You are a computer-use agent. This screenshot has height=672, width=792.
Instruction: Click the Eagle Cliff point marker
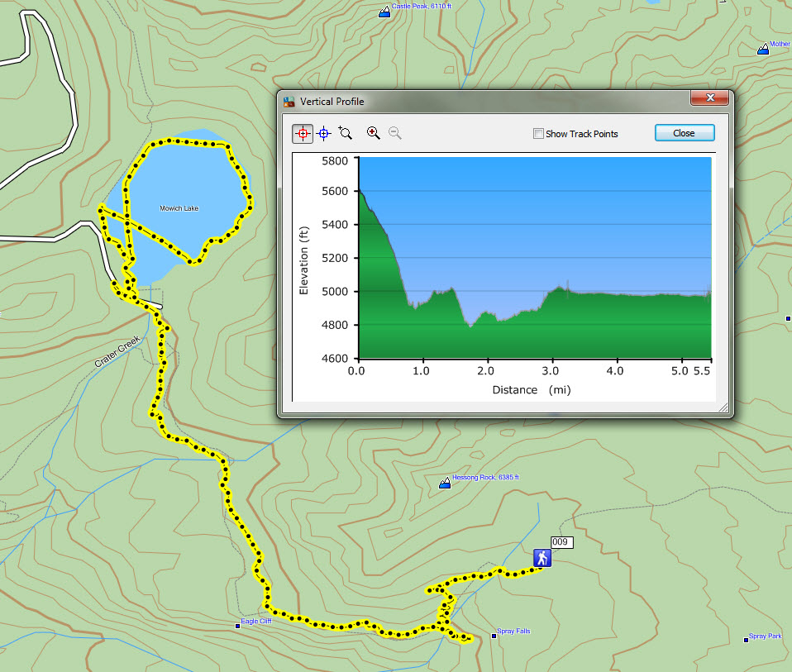(237, 626)
